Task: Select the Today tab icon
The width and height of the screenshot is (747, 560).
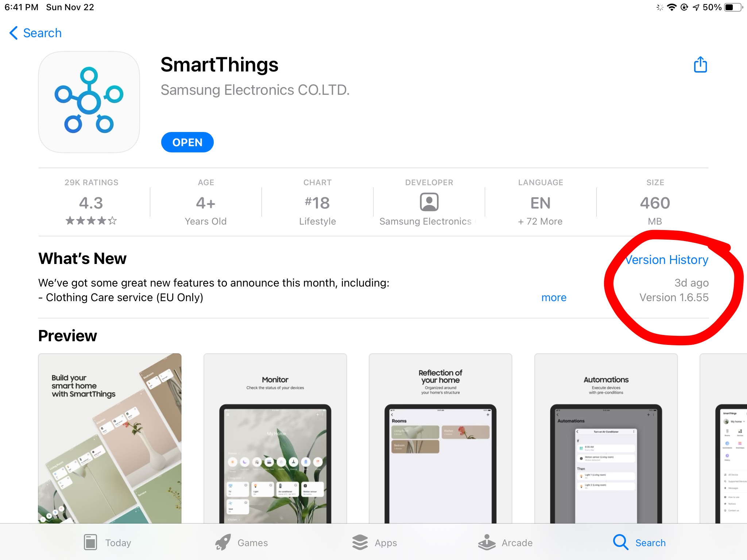Action: coord(90,542)
